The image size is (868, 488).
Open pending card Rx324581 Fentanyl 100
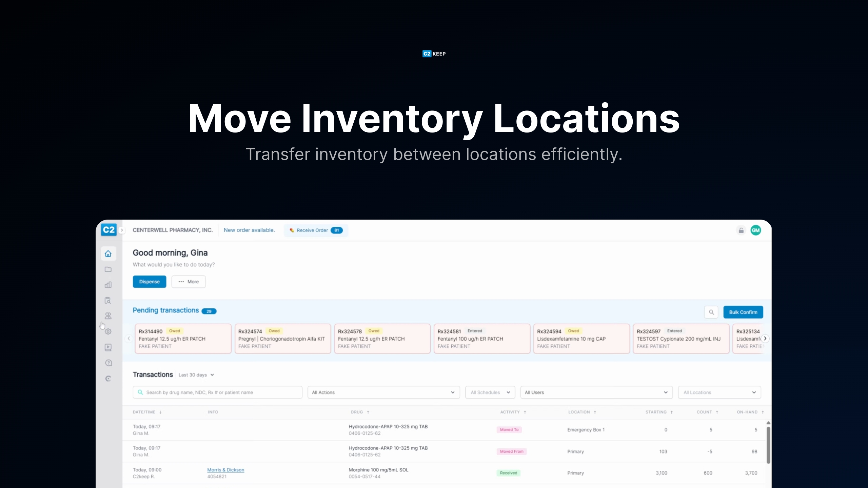pos(482,339)
